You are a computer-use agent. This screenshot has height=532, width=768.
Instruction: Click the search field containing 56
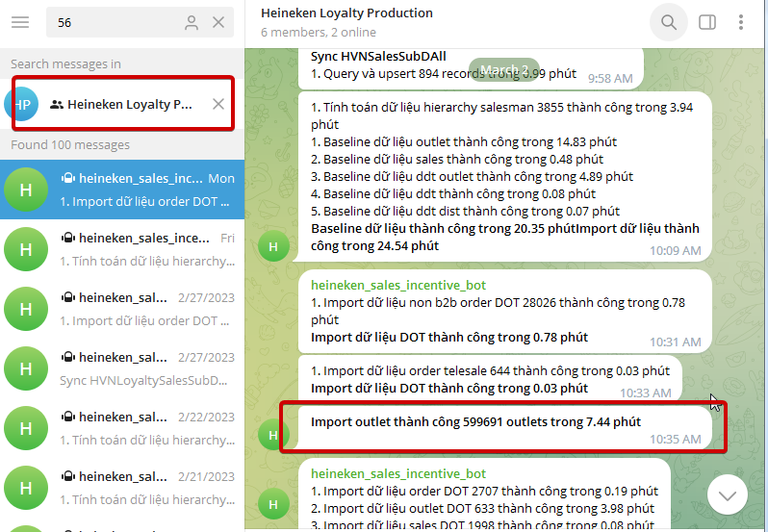point(140,22)
